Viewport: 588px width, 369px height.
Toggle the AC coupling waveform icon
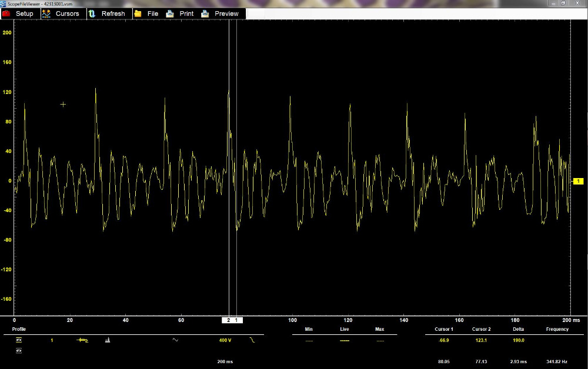[x=175, y=340]
